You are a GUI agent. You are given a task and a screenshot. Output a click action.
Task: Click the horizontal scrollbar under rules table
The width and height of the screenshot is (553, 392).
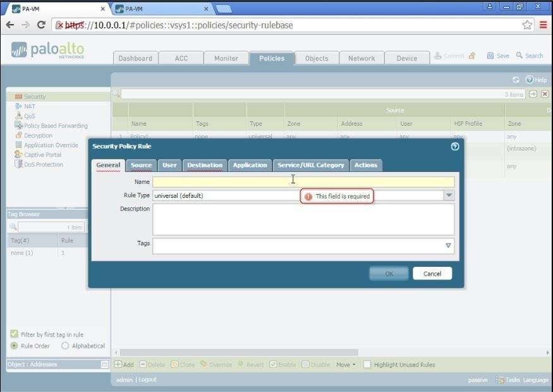[x=239, y=353]
